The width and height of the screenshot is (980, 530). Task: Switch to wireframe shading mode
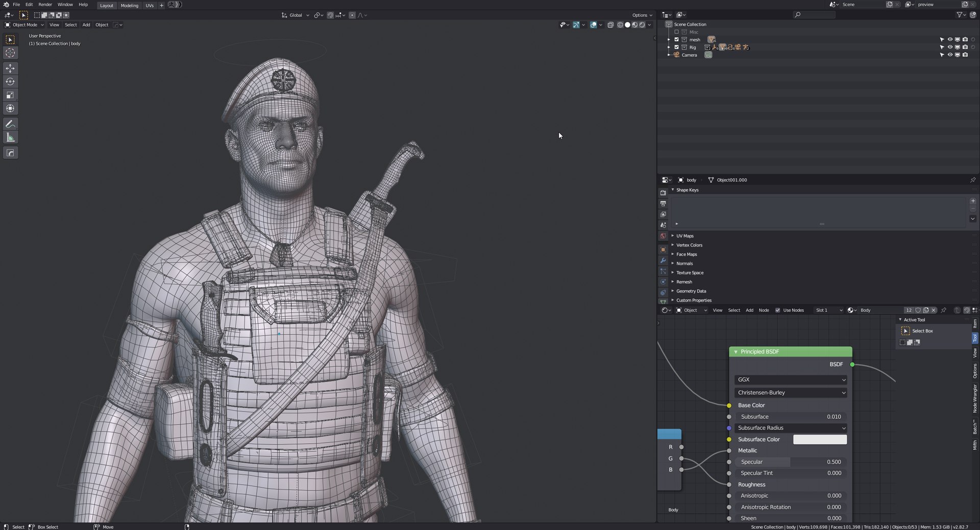coord(620,25)
